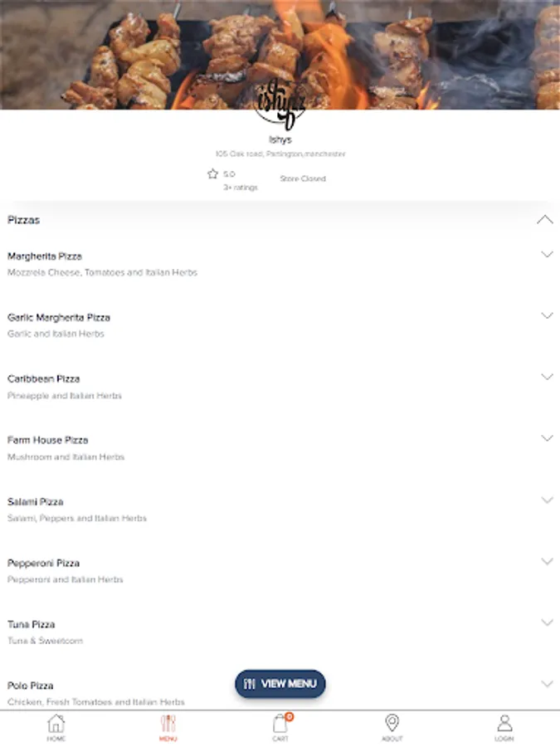
Task: Select the Menu fork-and-knife icon
Action: coord(168,723)
